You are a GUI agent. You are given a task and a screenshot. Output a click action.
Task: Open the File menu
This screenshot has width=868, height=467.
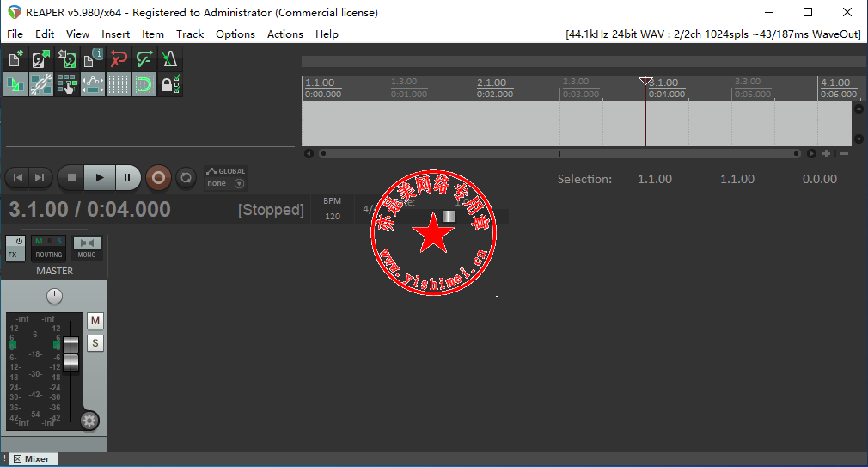coord(15,34)
